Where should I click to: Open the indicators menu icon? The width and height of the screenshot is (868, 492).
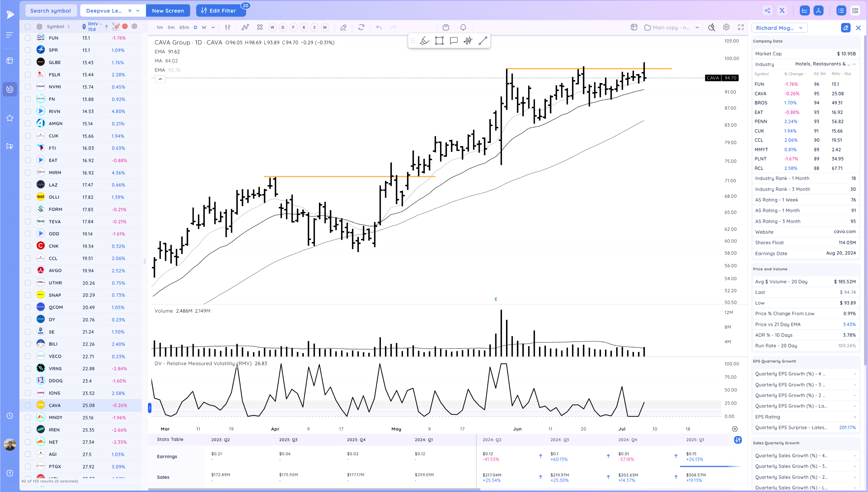point(245,27)
